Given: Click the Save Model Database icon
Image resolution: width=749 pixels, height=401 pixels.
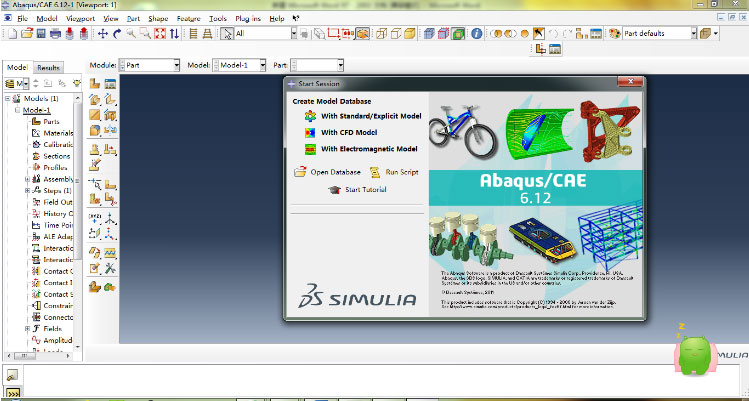Looking at the screenshot, I should pos(40,33).
